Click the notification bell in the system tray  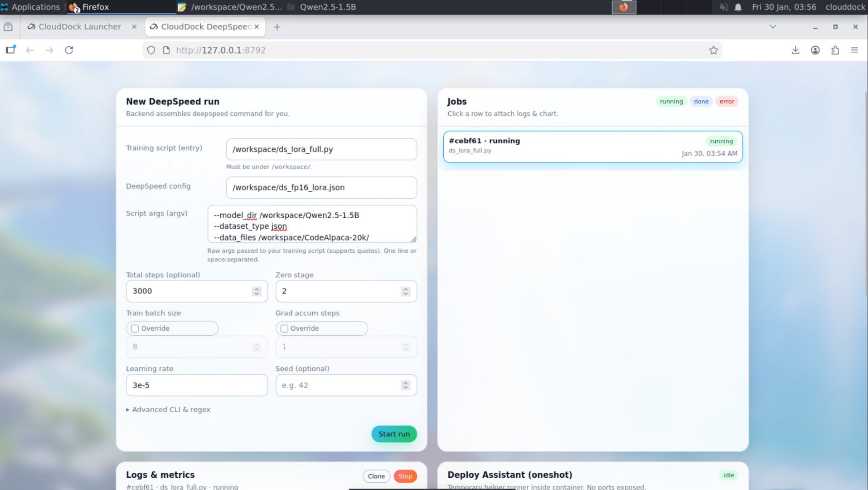coord(738,7)
